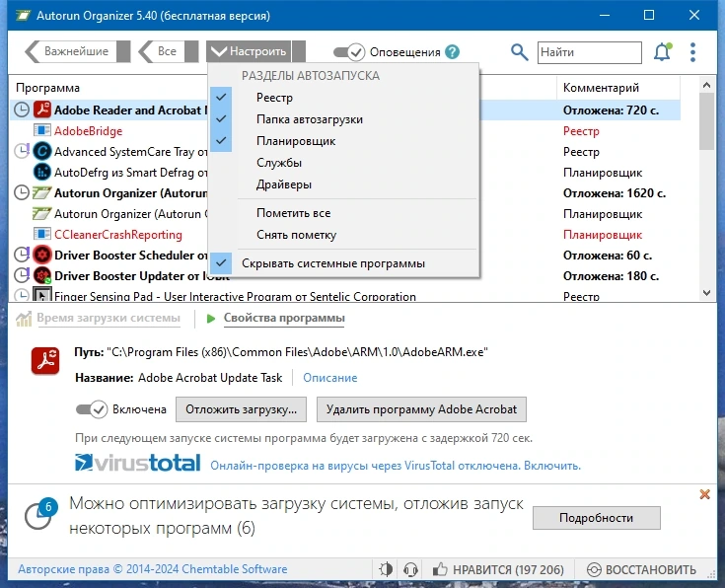The width and height of the screenshot is (725, 588).
Task: Click the Adobe Reader and Acrobat row icon
Action: [x=42, y=110]
